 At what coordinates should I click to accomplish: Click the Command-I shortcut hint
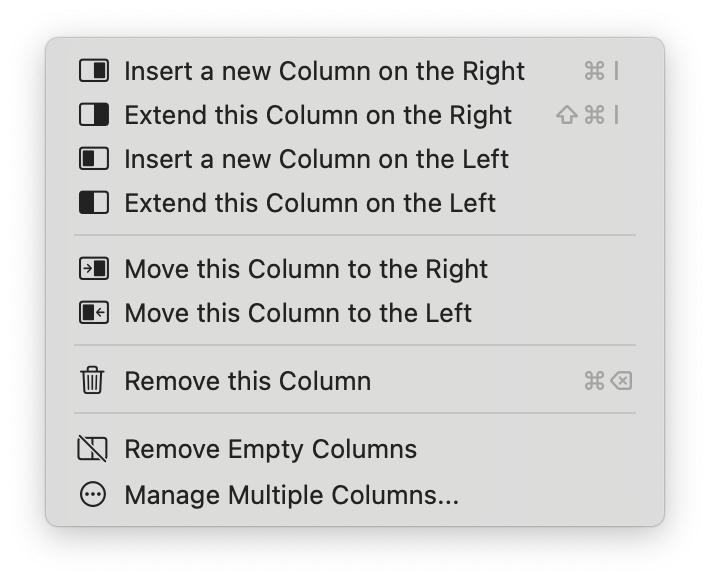[601, 71]
